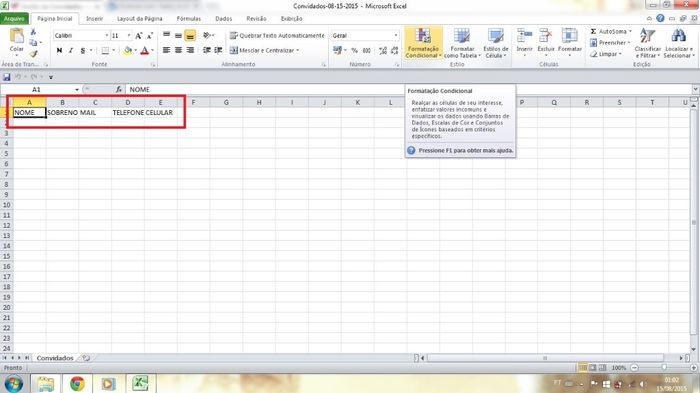This screenshot has height=393, width=700.
Task: Switch to the Fórmulas tab
Action: click(x=188, y=19)
